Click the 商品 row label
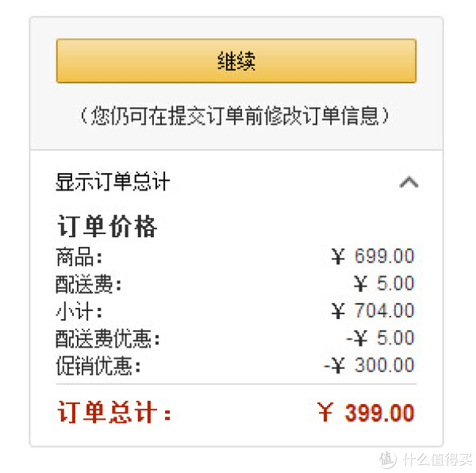 [79, 256]
